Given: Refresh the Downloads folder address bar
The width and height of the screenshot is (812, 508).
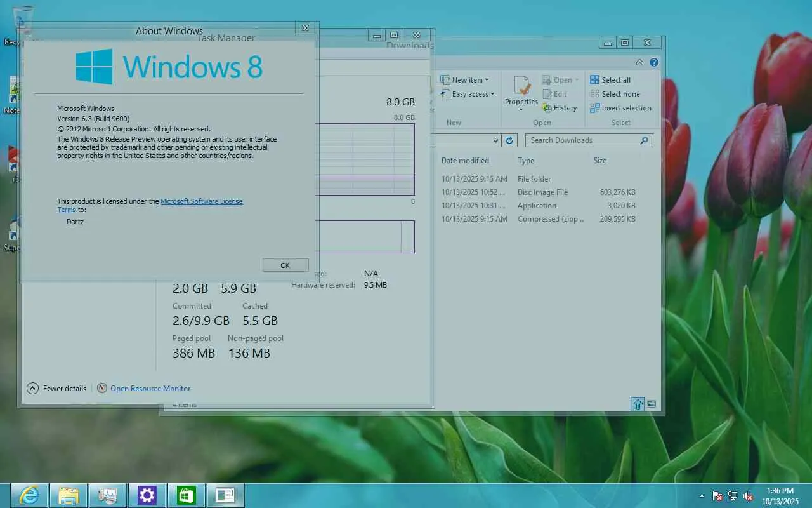Looking at the screenshot, I should (x=509, y=140).
